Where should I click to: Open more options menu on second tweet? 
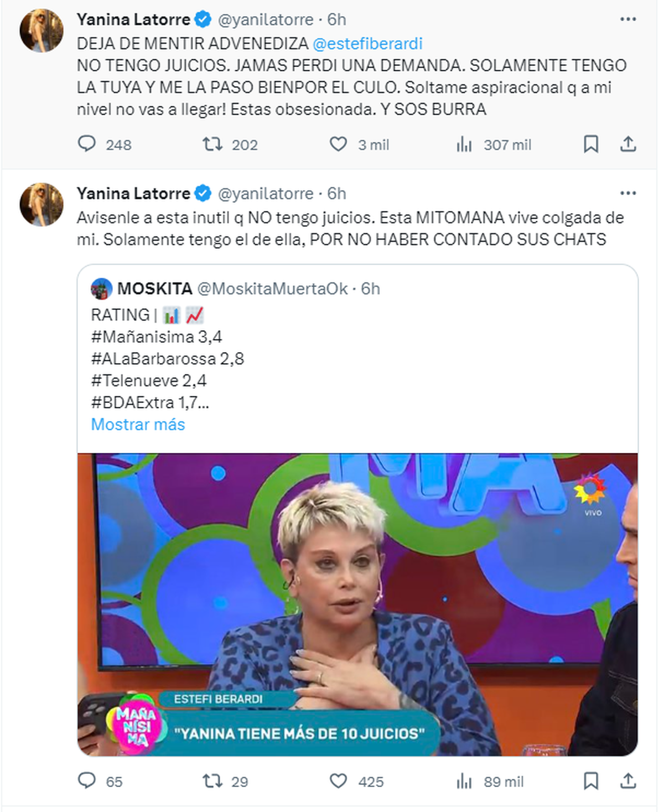[x=628, y=193]
